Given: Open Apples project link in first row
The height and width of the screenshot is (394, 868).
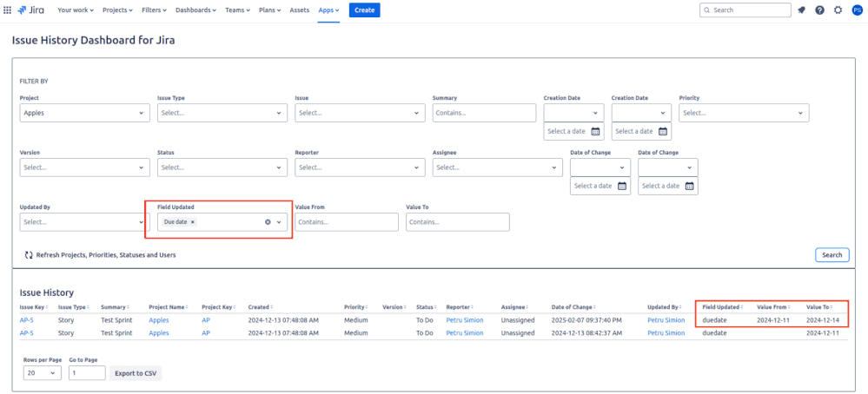Looking at the screenshot, I should 159,319.
